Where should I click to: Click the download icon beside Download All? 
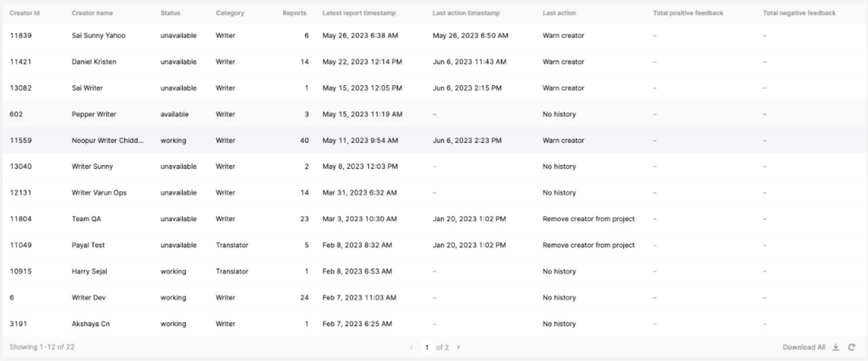(836, 347)
